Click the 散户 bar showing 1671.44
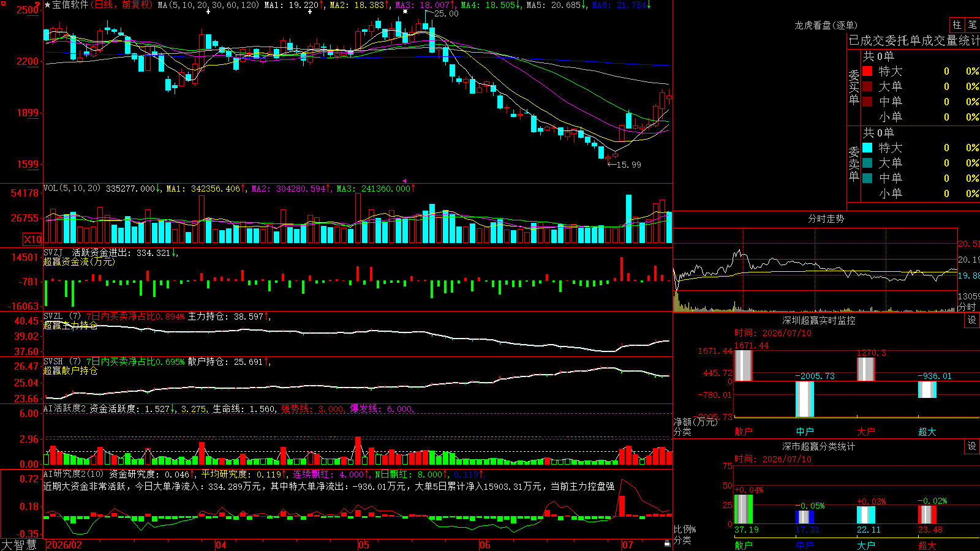This screenshot has width=980, height=551. coord(744,365)
